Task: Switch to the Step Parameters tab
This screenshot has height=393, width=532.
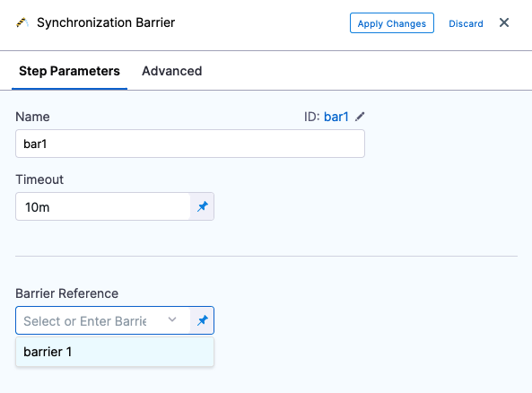Action: click(x=69, y=71)
